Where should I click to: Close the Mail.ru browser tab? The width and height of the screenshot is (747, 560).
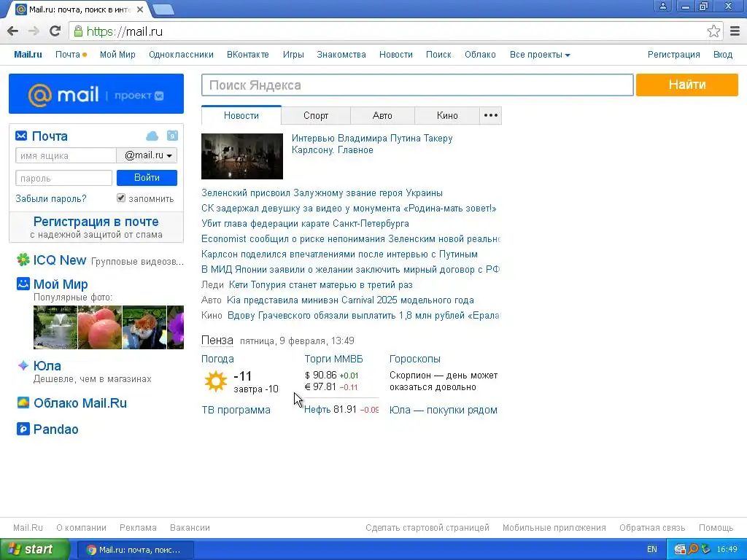point(140,9)
